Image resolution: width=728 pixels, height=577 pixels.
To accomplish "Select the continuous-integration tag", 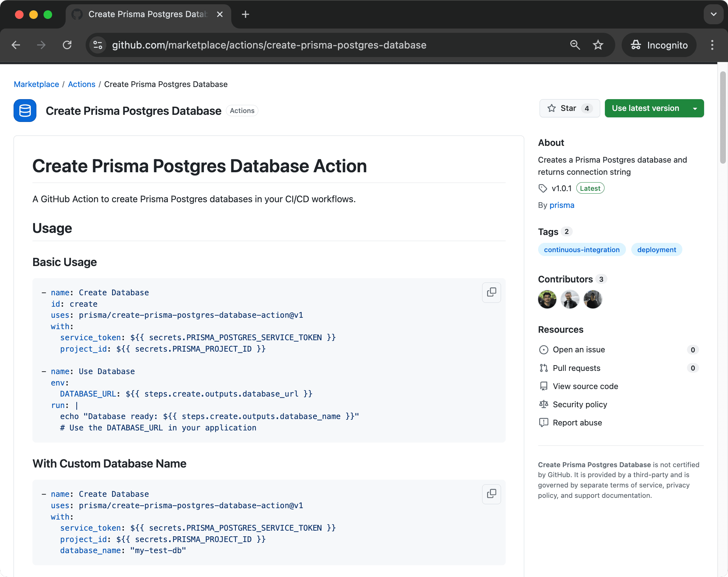I will pos(582,249).
